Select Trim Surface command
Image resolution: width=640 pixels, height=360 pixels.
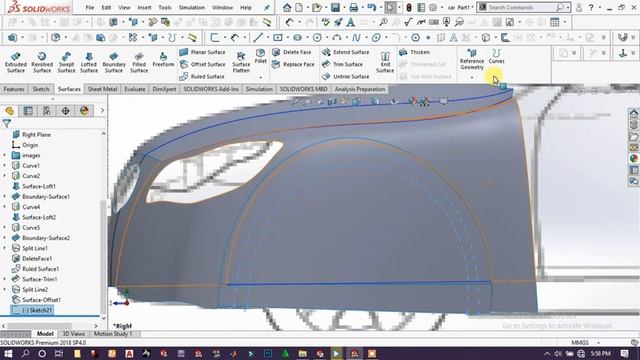pos(342,64)
